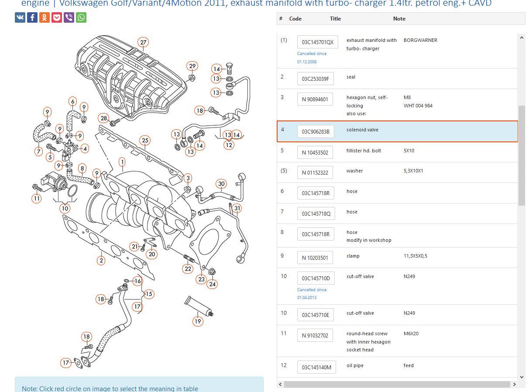Viewport: 532px width, 392px height.
Task: Click the 'Title' column header
Action: click(x=335, y=19)
